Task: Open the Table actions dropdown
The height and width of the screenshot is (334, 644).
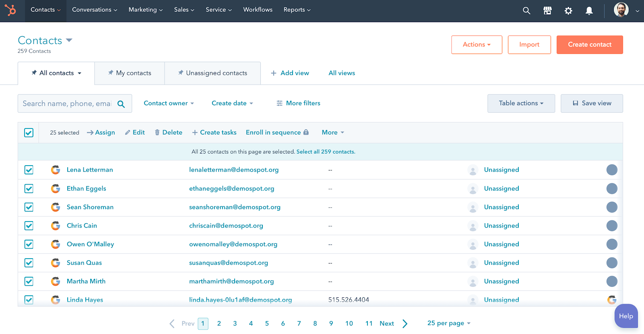Action: click(521, 104)
